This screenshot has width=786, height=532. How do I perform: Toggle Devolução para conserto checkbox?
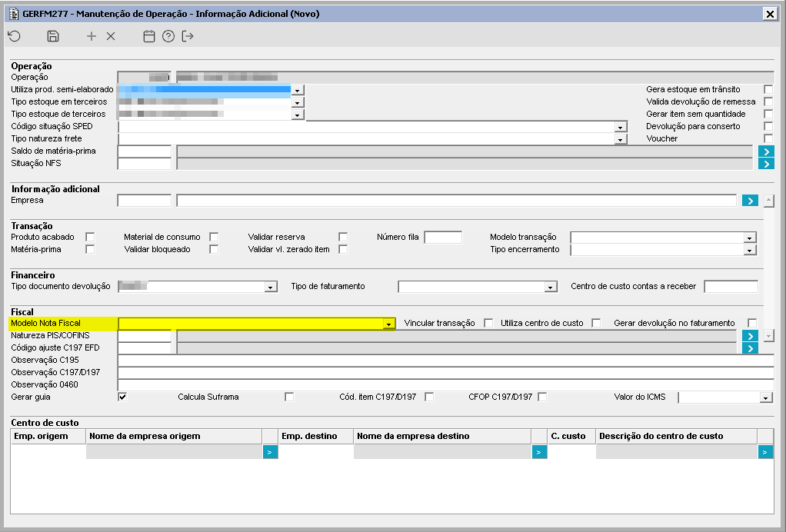click(x=768, y=126)
